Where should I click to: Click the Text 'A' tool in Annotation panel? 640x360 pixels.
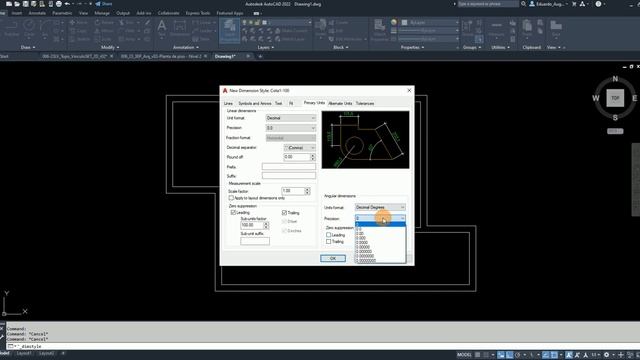point(162,28)
